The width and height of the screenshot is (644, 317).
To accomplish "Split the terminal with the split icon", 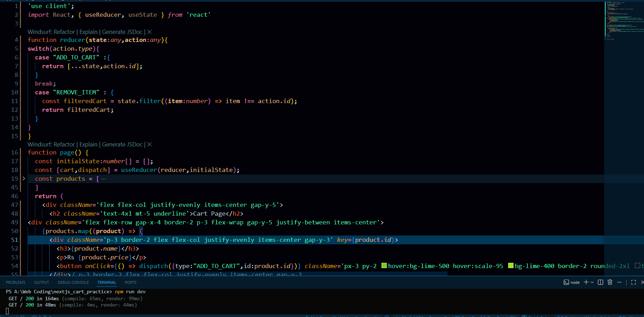I will 600,282.
